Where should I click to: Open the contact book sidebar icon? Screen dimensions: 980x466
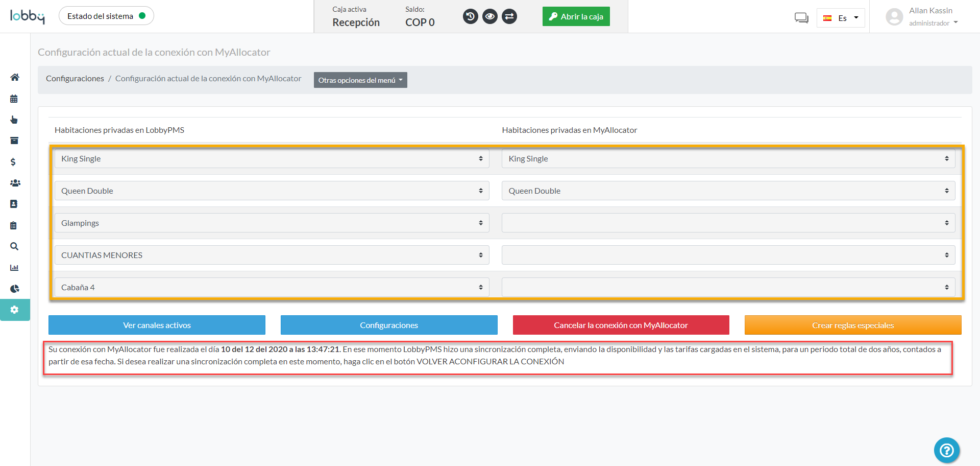[14, 204]
